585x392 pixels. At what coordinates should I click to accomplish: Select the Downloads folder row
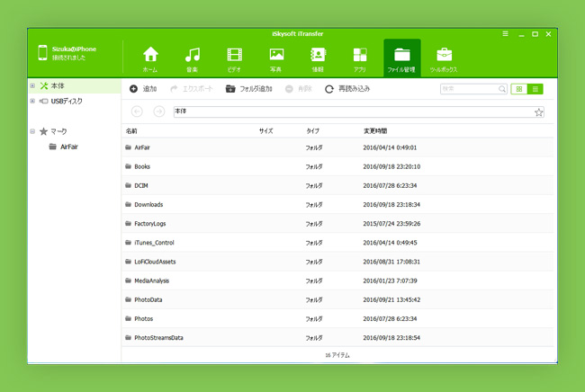coord(337,205)
